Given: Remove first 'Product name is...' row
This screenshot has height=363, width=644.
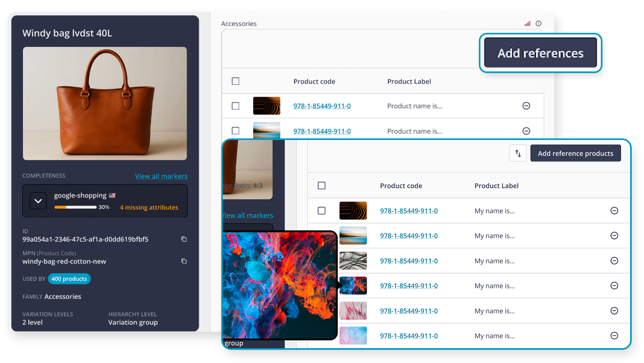Looking at the screenshot, I should click(526, 106).
